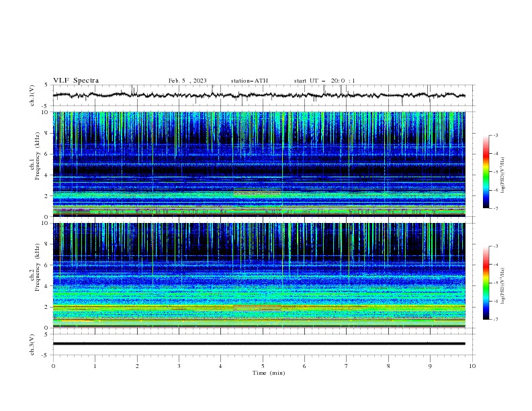Viewport: 532px width, 411px height.
Task: Click the "station=ATH" header label
Action: [x=249, y=81]
